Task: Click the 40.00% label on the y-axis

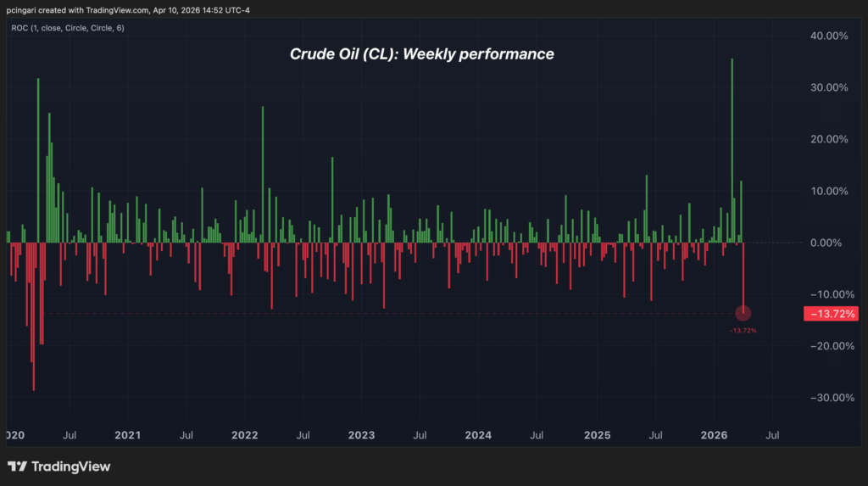Action: pyautogui.click(x=829, y=36)
